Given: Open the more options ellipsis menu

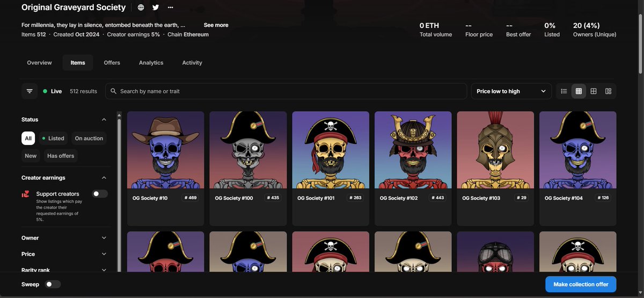Looking at the screenshot, I should (x=171, y=8).
